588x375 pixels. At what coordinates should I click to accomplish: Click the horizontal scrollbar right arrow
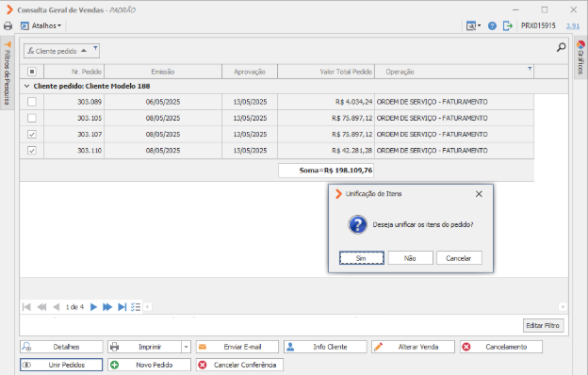(563, 307)
